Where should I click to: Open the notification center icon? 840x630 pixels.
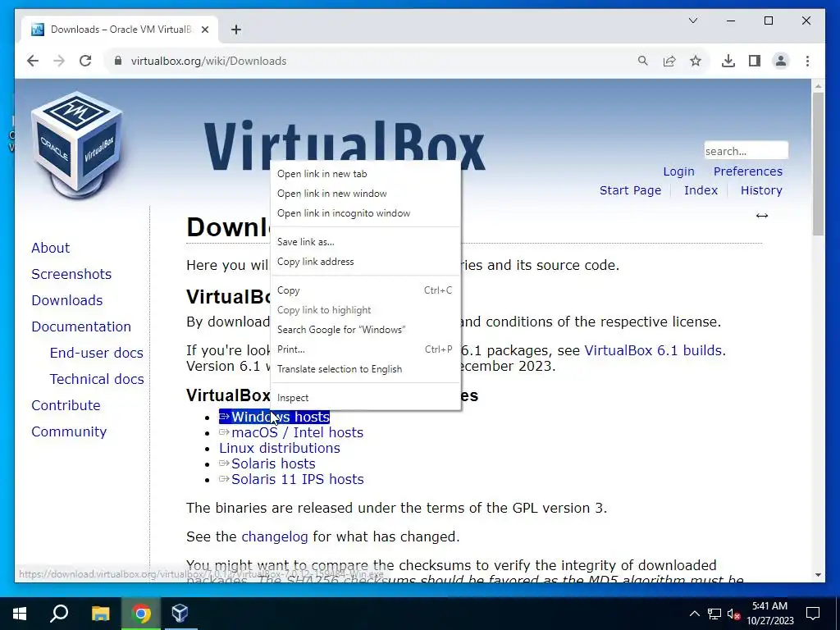[x=813, y=614]
